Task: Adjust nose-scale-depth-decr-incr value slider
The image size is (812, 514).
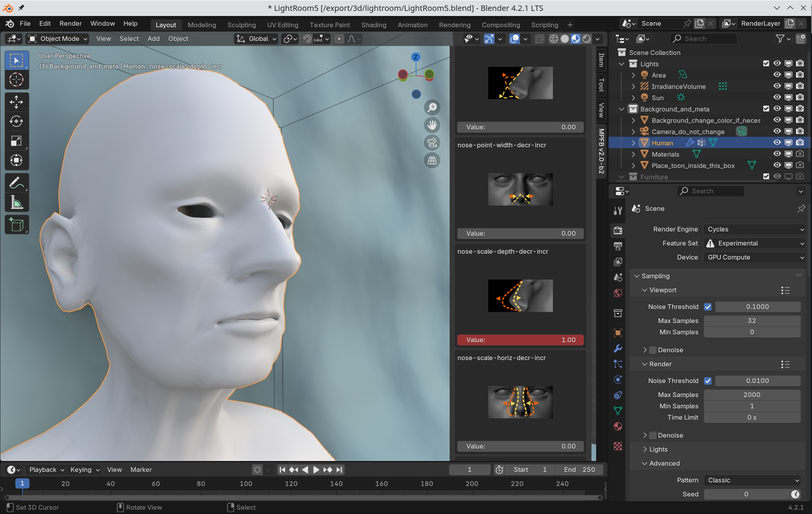Action: click(x=521, y=340)
